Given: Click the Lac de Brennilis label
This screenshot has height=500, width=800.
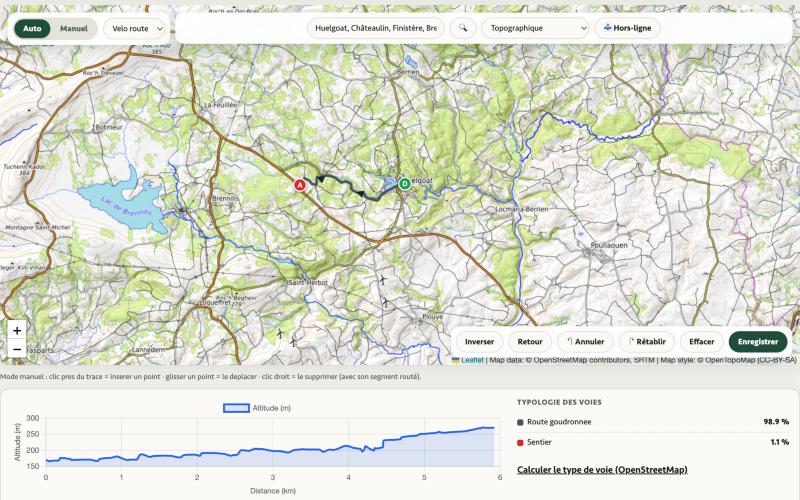Looking at the screenshot, I should click(x=126, y=207).
